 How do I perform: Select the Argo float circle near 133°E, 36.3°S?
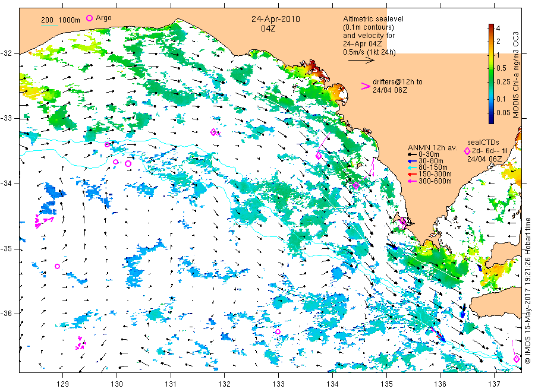point(278,331)
